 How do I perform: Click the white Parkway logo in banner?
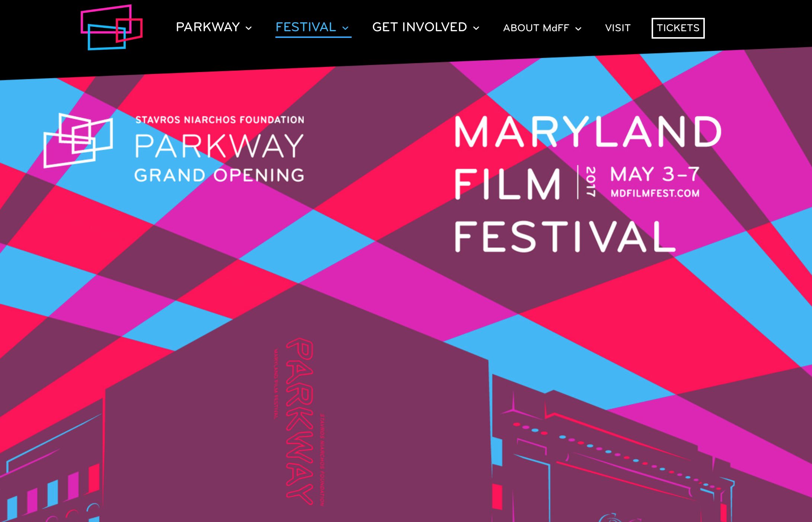(x=78, y=140)
